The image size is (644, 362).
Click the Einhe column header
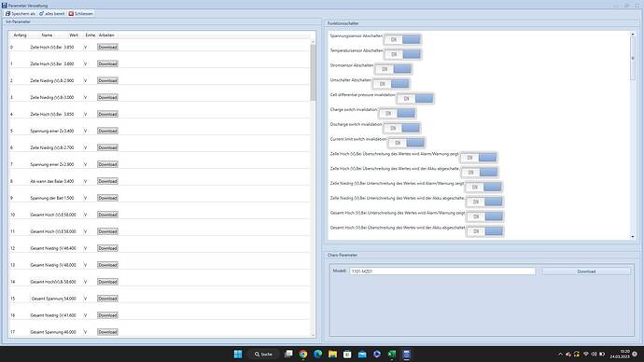[91, 35]
